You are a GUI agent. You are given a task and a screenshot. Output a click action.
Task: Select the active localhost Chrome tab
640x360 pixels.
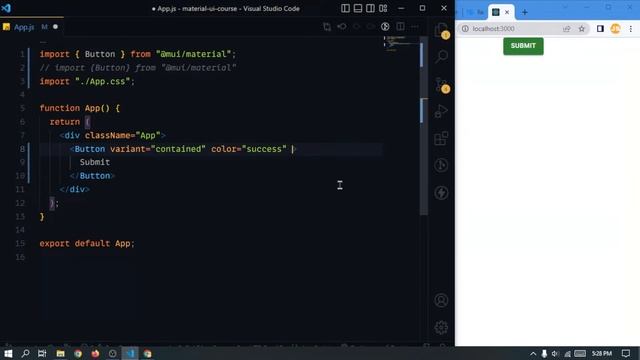[x=501, y=12]
